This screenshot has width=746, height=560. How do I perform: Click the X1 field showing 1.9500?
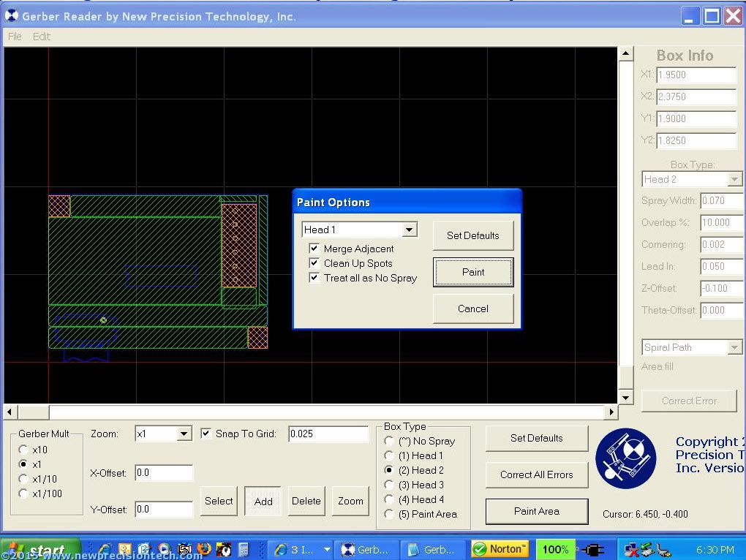(x=696, y=75)
